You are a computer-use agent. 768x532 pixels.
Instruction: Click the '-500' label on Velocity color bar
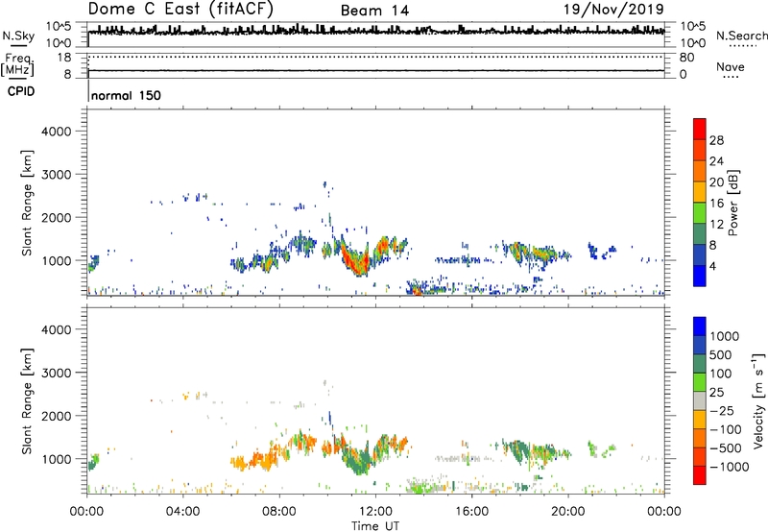725,447
